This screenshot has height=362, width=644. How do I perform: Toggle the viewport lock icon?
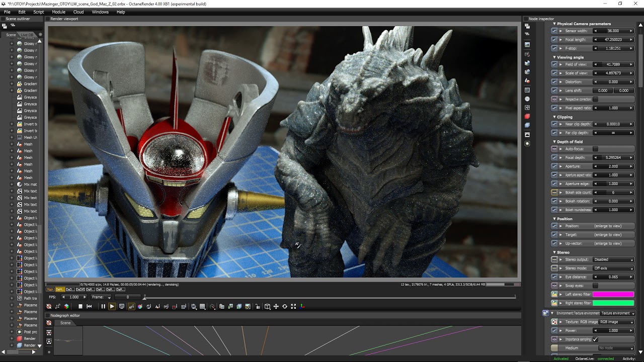tap(258, 306)
